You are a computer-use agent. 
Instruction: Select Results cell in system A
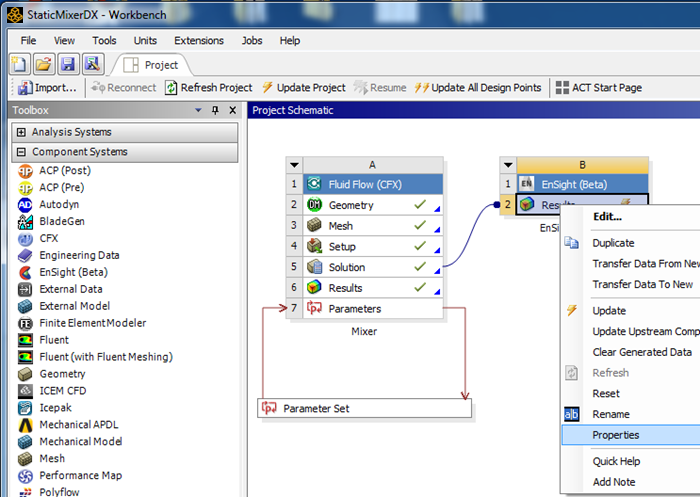coord(373,288)
